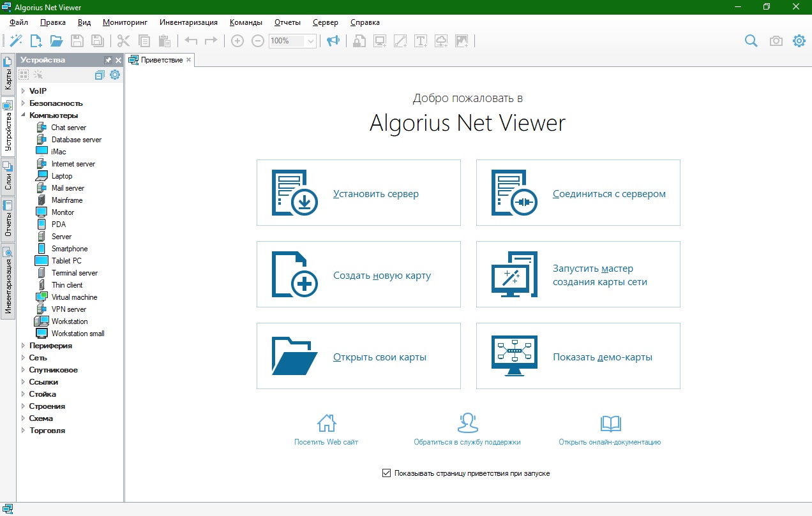Switch to Слои vertical side tab
Screen dimensions: 812x516
click(8, 177)
